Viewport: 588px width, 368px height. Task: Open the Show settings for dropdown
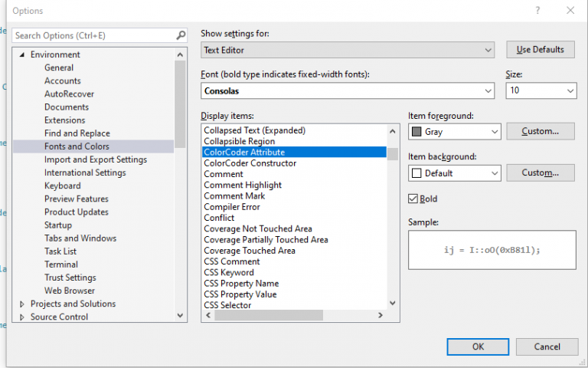click(x=348, y=50)
